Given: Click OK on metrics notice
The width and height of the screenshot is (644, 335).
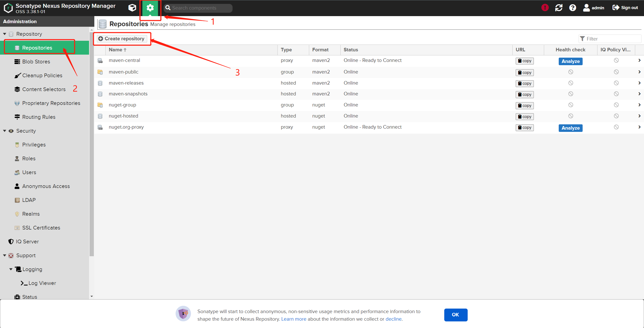Looking at the screenshot, I should click(456, 315).
